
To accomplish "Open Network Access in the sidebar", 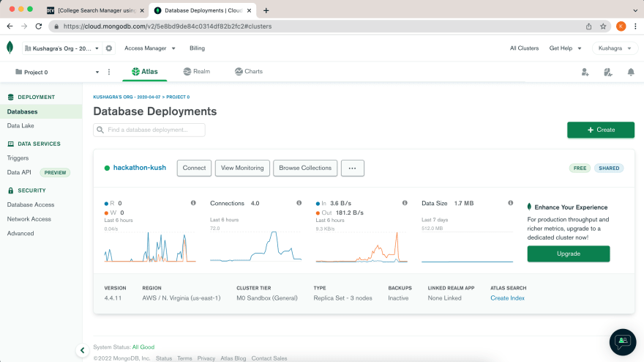I will tap(29, 219).
